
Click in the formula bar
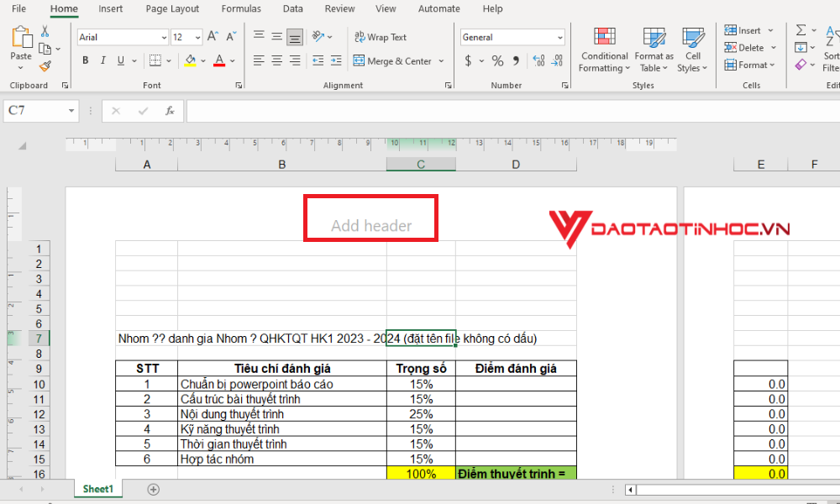[x=513, y=111]
